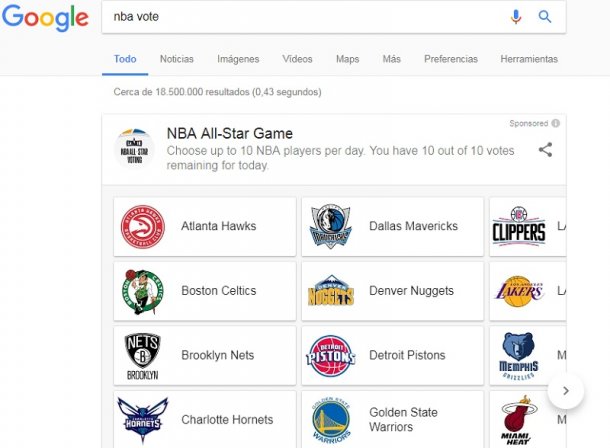
Task: Open the Preferencias menu
Action: point(450,59)
